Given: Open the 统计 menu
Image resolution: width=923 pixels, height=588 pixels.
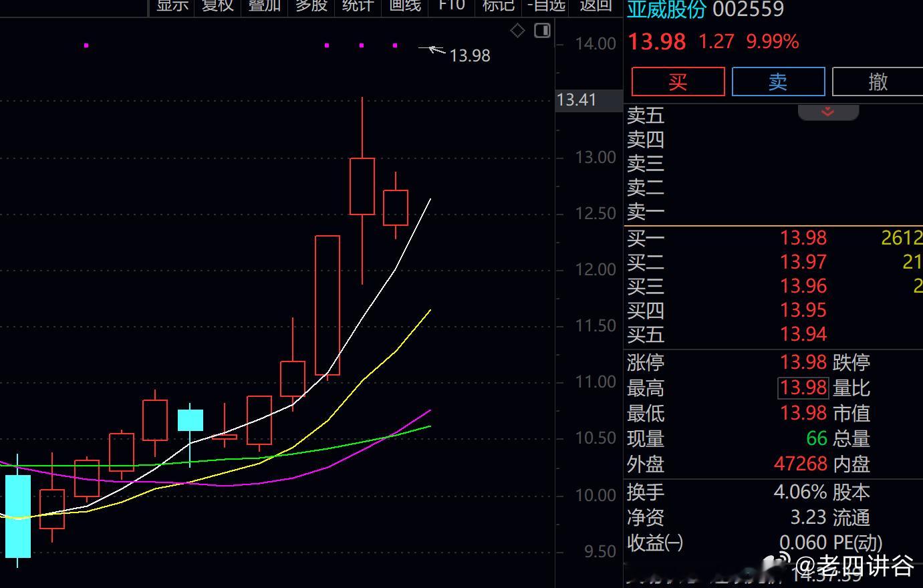Looking at the screenshot, I should [358, 6].
